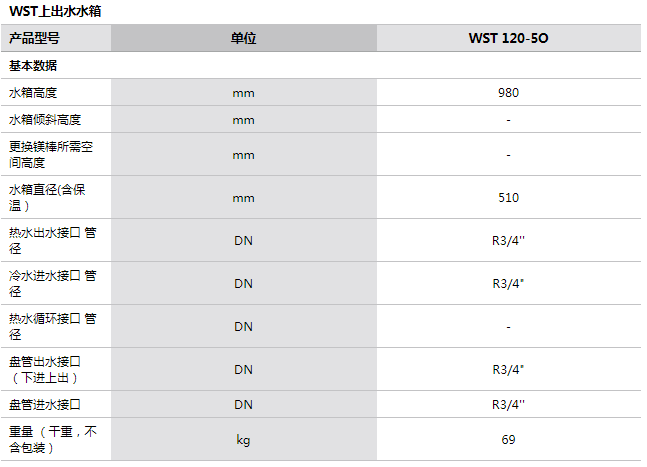Click the 510 tank diameter value
Viewport: 647px width, 467px height.
point(508,197)
